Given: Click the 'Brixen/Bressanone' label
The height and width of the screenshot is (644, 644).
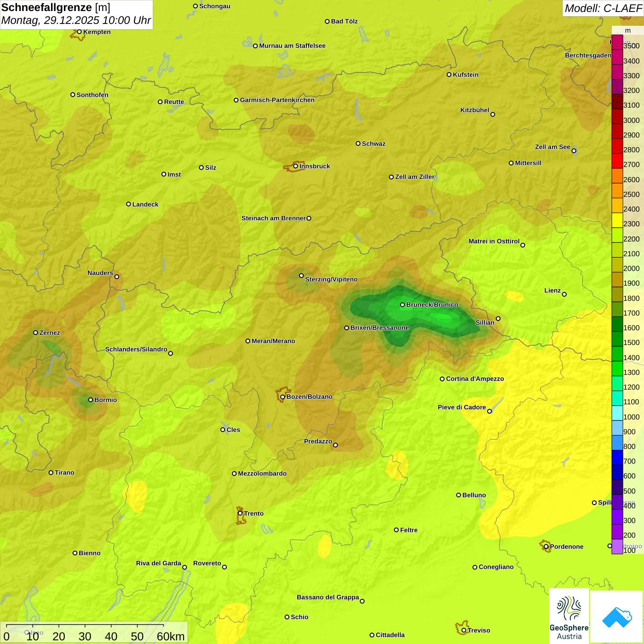Looking at the screenshot, I should click(x=379, y=328).
